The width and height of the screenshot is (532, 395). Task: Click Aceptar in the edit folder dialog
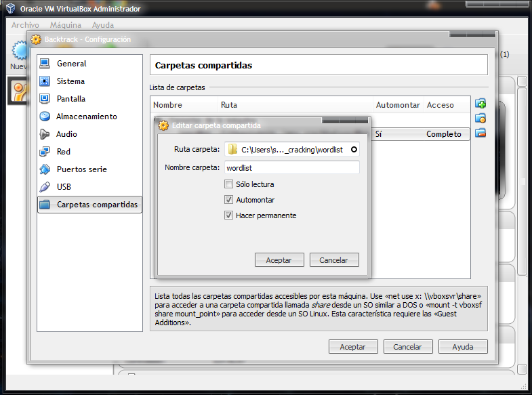(279, 260)
